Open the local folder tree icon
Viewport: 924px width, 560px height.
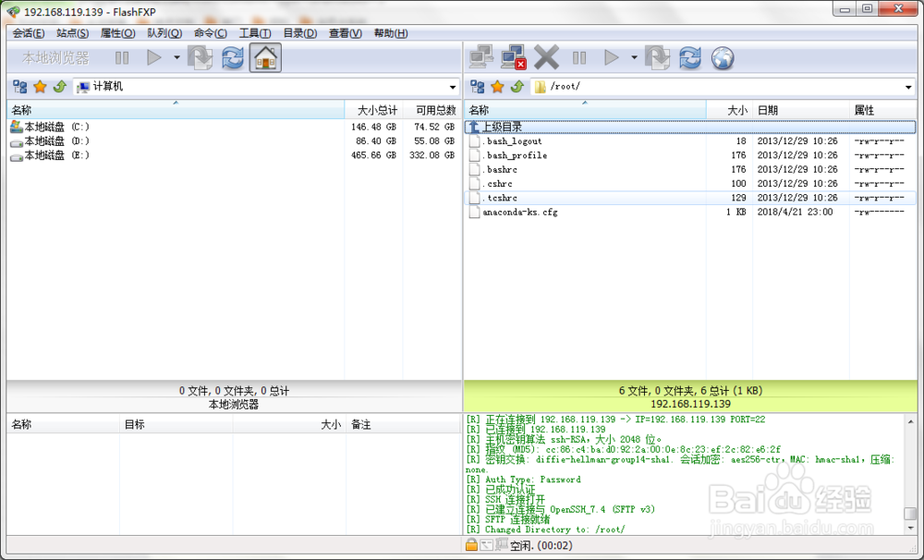click(20, 87)
